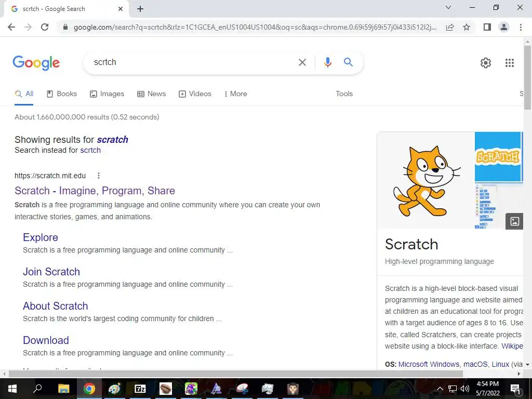Open the Download sitelink
532x399 pixels.
click(46, 340)
